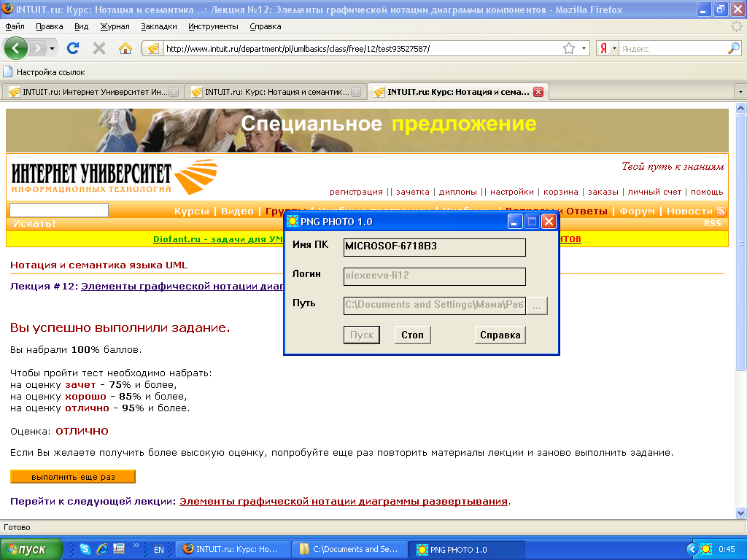This screenshot has width=747, height=560.
Task: Click the EN language indicator
Action: pyautogui.click(x=158, y=550)
